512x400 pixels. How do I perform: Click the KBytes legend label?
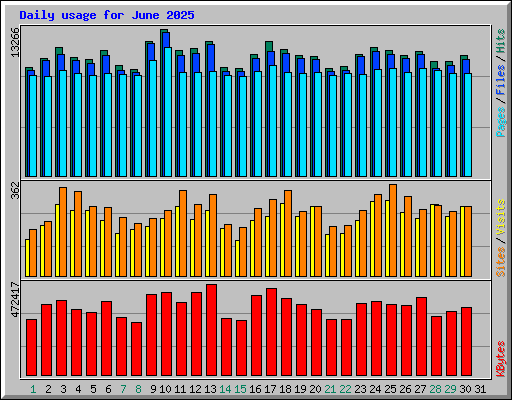pyautogui.click(x=501, y=359)
